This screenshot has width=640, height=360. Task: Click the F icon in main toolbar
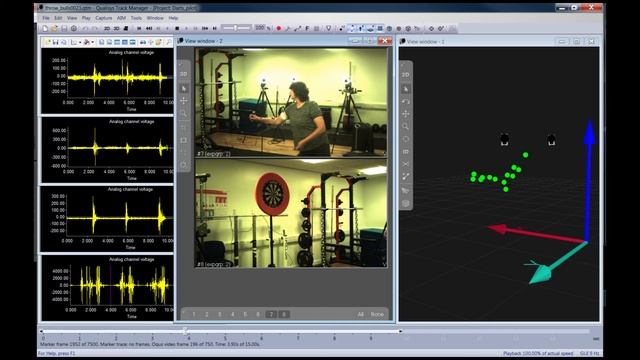click(307, 29)
